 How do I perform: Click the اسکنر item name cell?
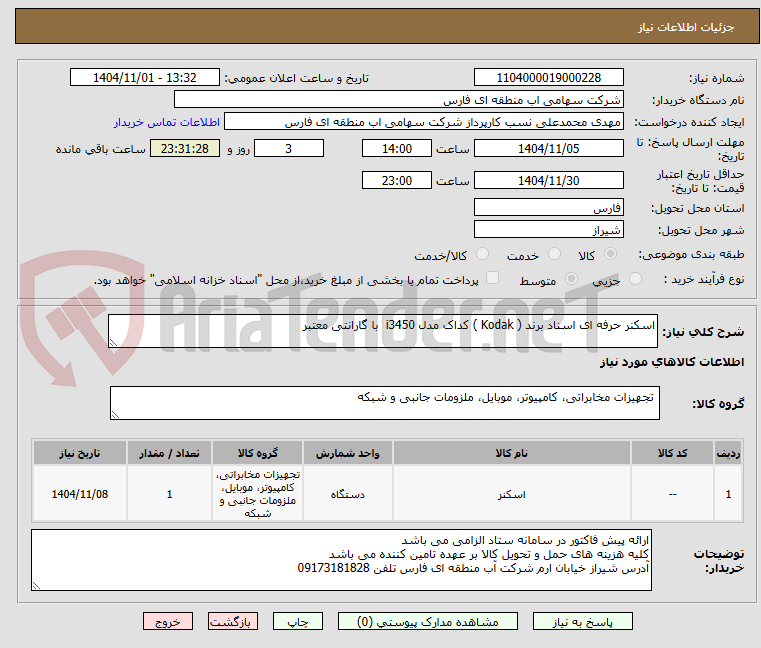[x=512, y=494]
